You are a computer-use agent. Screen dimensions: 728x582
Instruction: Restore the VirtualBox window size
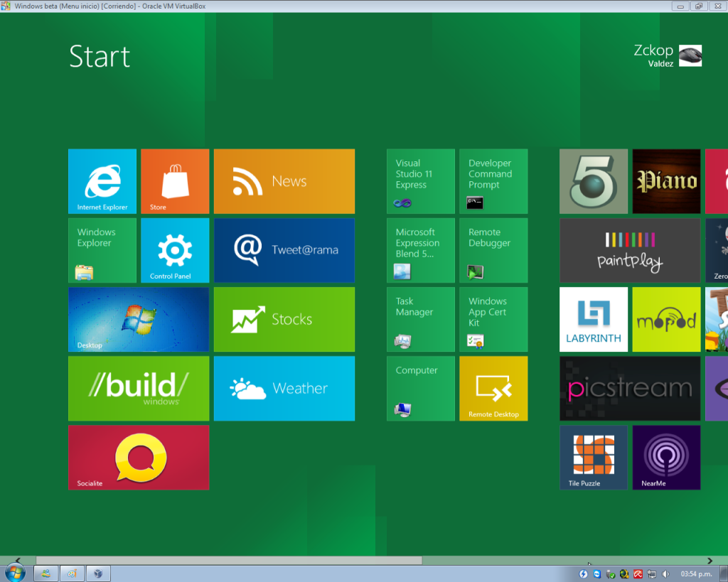(x=699, y=6)
